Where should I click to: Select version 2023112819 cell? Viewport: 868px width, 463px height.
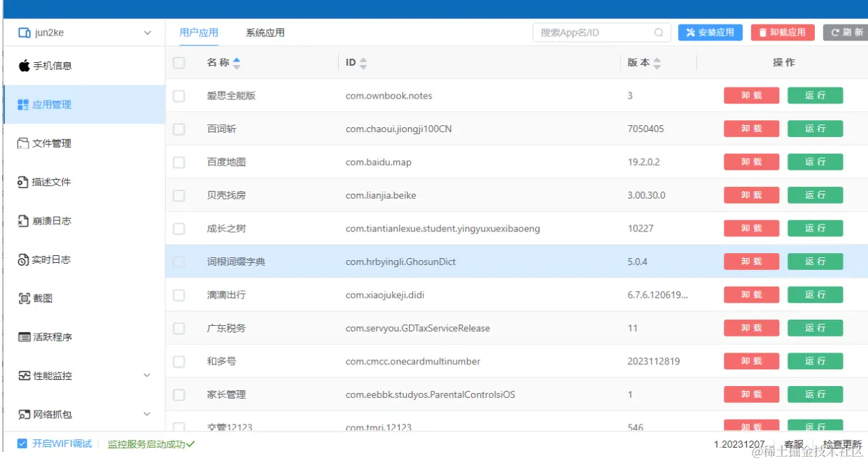653,362
